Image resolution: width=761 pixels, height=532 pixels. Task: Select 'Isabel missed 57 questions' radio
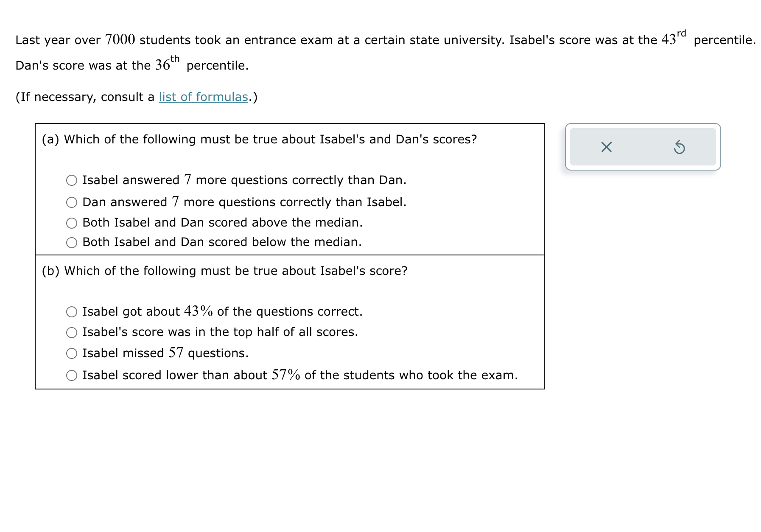pyautogui.click(x=72, y=353)
